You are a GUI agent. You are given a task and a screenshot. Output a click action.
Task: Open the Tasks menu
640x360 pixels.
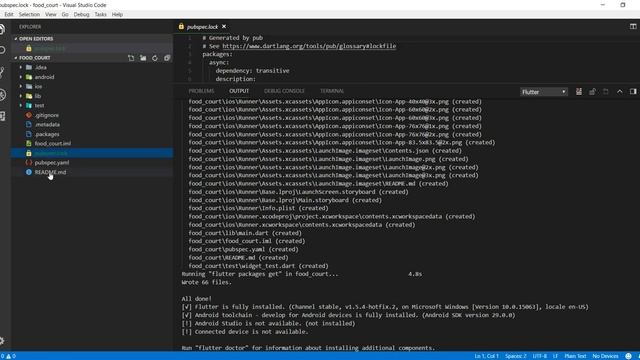tap(100, 14)
